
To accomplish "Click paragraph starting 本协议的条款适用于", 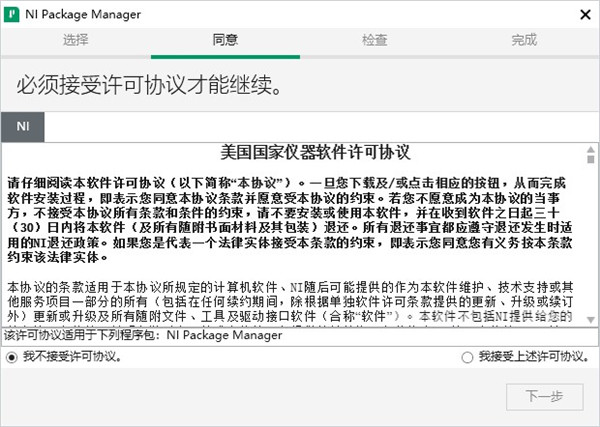I will (290, 302).
